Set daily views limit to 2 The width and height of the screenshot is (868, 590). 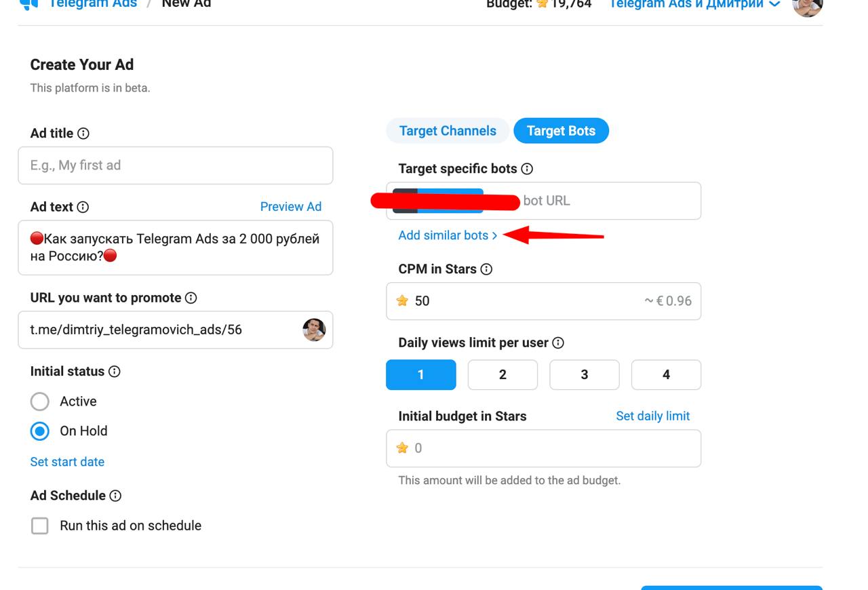click(x=502, y=374)
